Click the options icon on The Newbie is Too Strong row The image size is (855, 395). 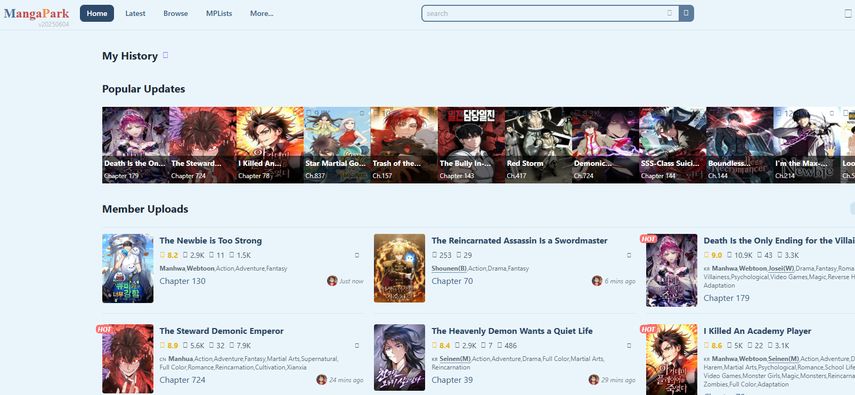357,255
